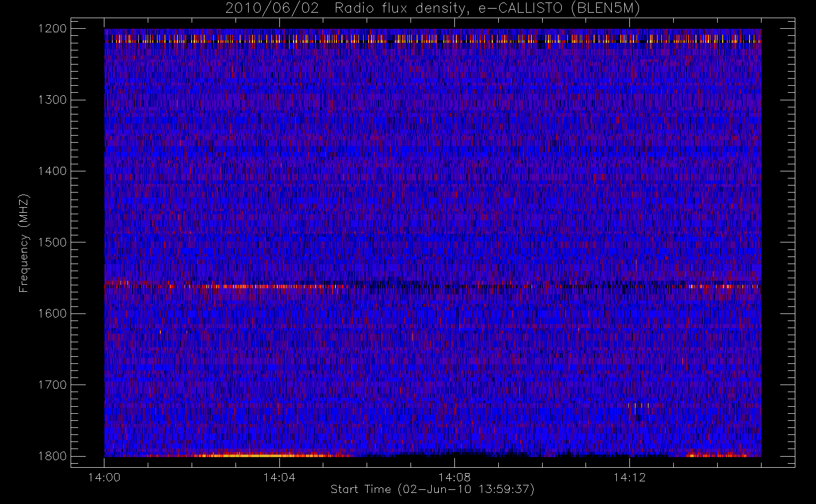Click the 1700 frequency tick label
The image size is (816, 504).
(53, 385)
